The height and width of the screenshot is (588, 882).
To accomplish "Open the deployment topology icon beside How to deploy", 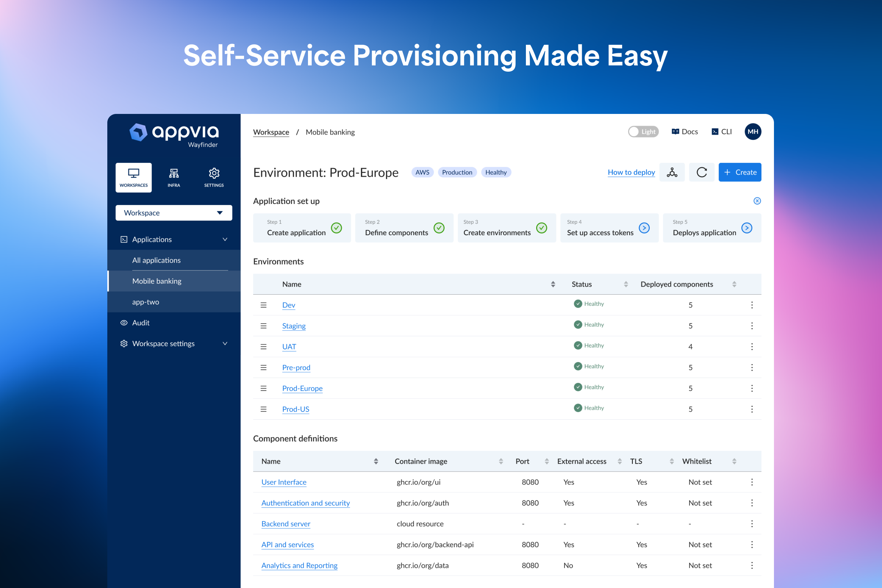I will (672, 172).
